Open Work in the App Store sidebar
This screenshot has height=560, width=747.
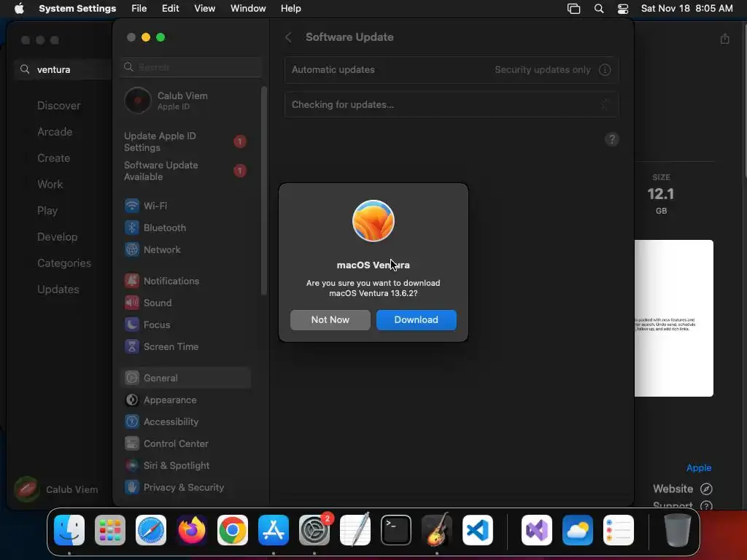coord(50,184)
